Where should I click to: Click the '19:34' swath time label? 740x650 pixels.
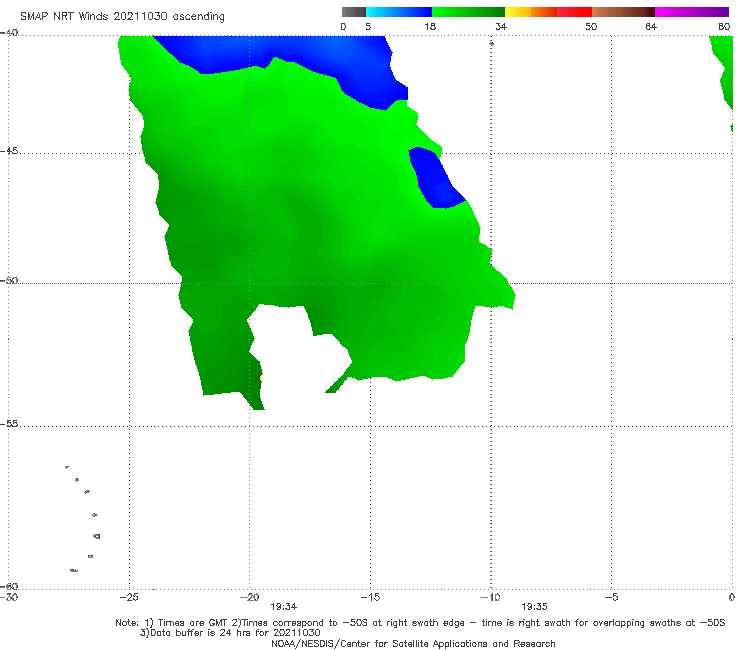coord(284,607)
